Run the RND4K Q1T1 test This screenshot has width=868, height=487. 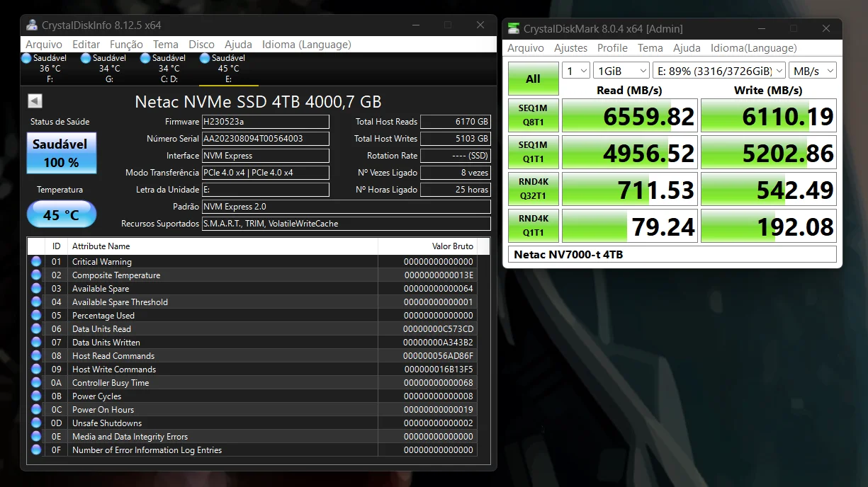[533, 226]
